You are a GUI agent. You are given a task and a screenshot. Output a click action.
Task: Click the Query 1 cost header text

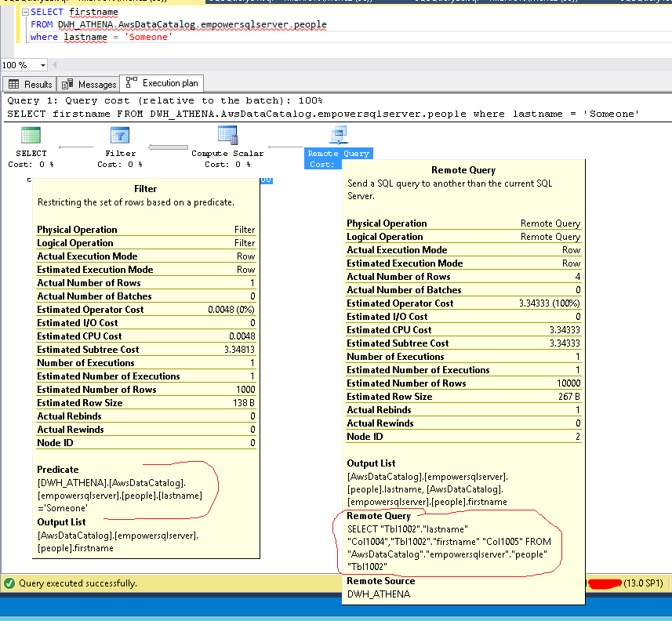164,100
